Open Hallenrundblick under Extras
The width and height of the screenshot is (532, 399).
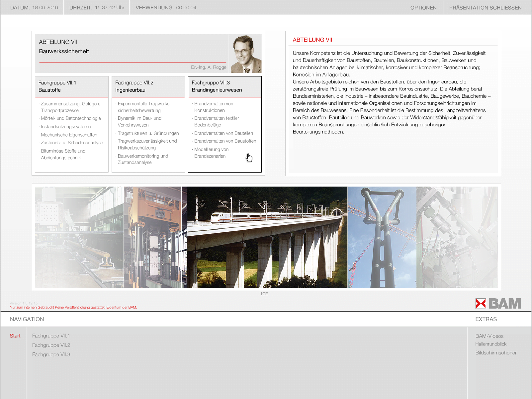(x=490, y=344)
